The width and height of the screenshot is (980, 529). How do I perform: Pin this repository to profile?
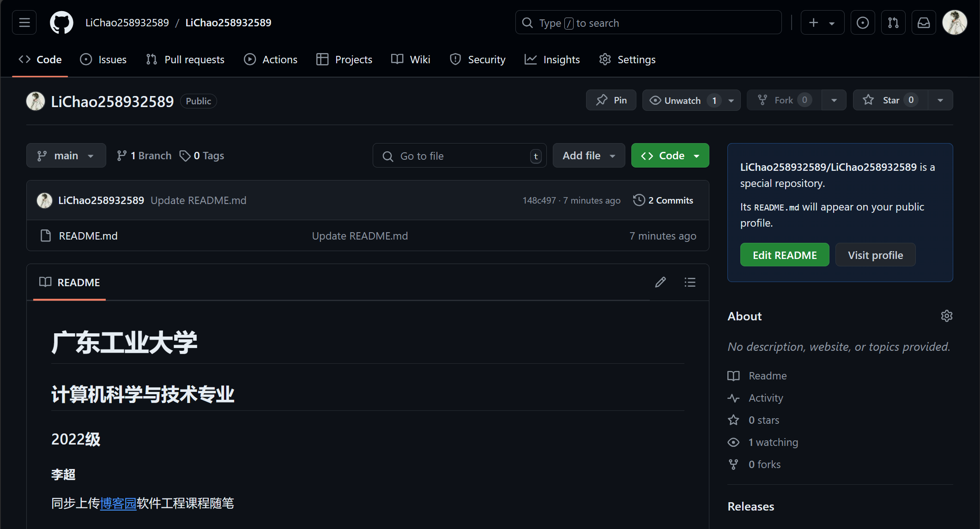(x=611, y=100)
